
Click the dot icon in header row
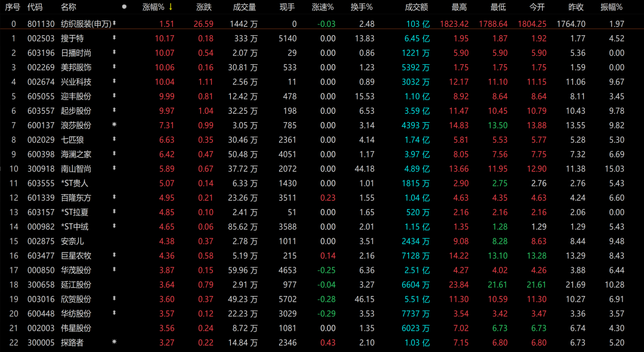(x=125, y=7)
